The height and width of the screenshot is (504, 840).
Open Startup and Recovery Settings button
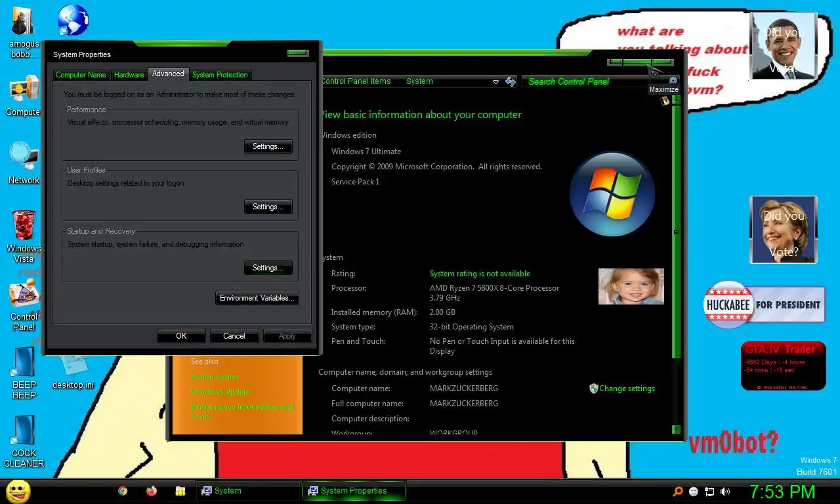[x=268, y=268]
